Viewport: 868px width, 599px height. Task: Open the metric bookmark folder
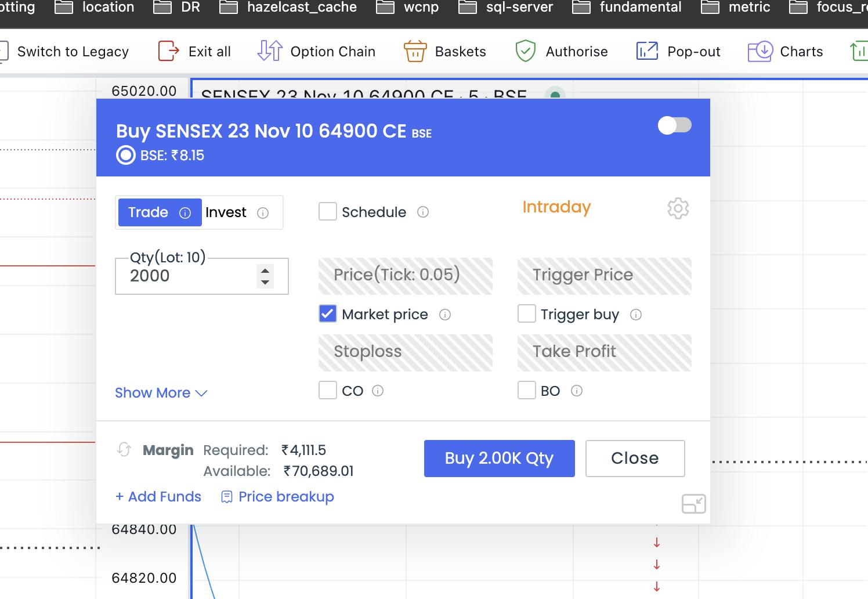point(735,7)
